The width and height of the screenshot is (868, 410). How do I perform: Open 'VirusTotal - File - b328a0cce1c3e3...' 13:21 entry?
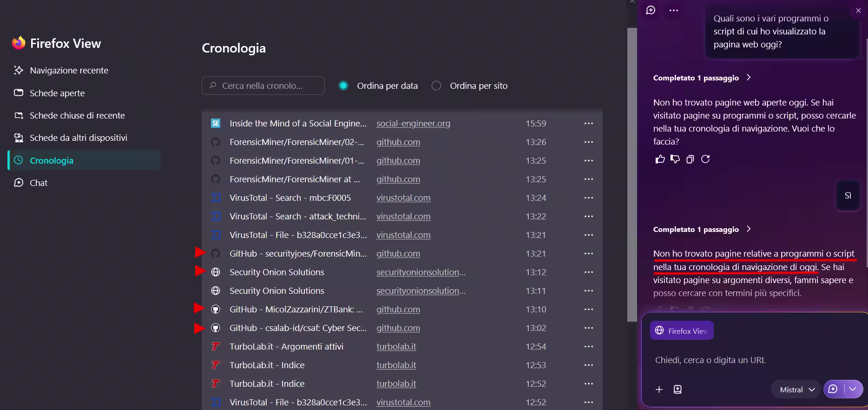pos(298,235)
